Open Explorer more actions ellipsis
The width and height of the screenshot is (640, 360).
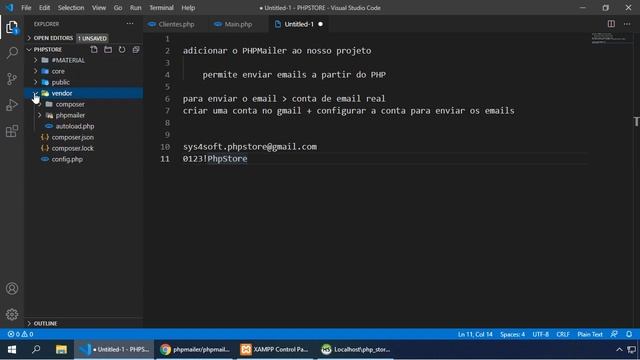click(x=130, y=24)
